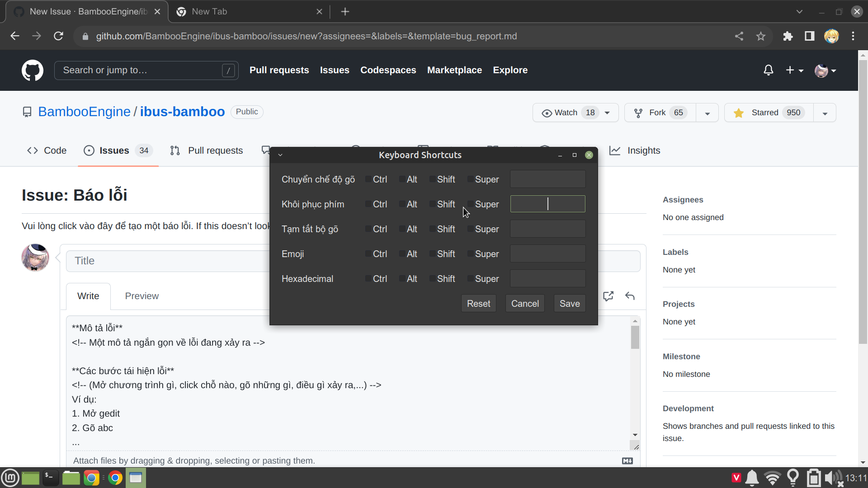The image size is (868, 488).
Task: Click the Chrome extensions puzzle icon
Action: tap(788, 36)
